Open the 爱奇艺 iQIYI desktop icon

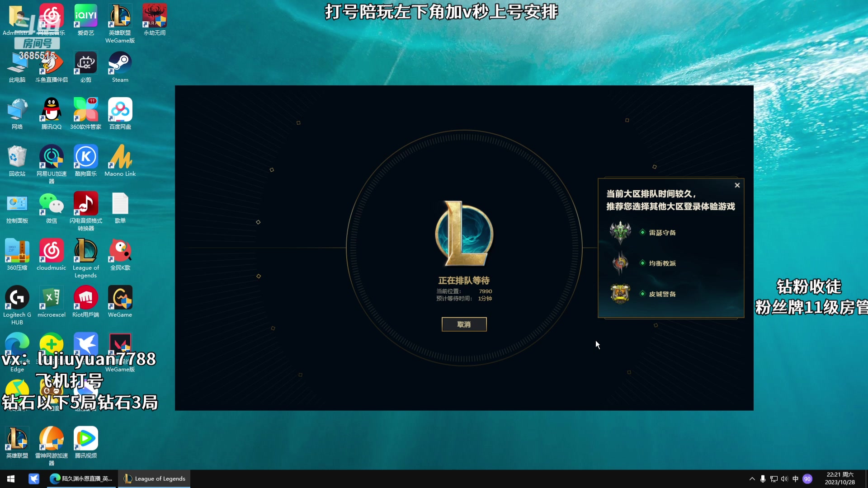tap(86, 20)
